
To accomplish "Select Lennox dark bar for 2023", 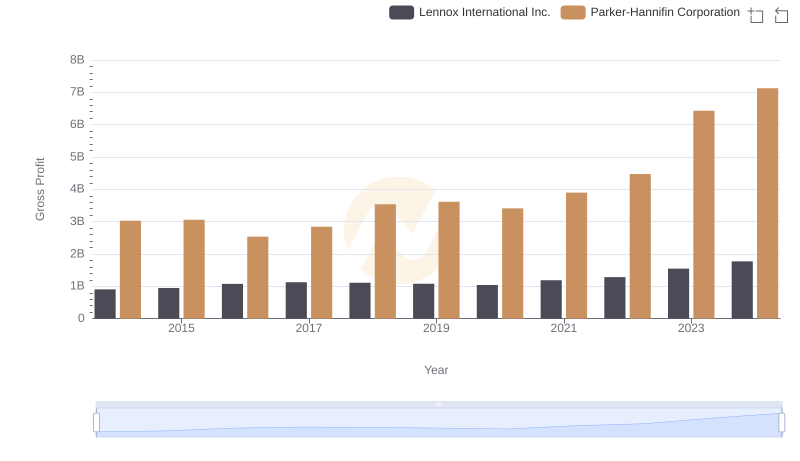I will click(678, 294).
